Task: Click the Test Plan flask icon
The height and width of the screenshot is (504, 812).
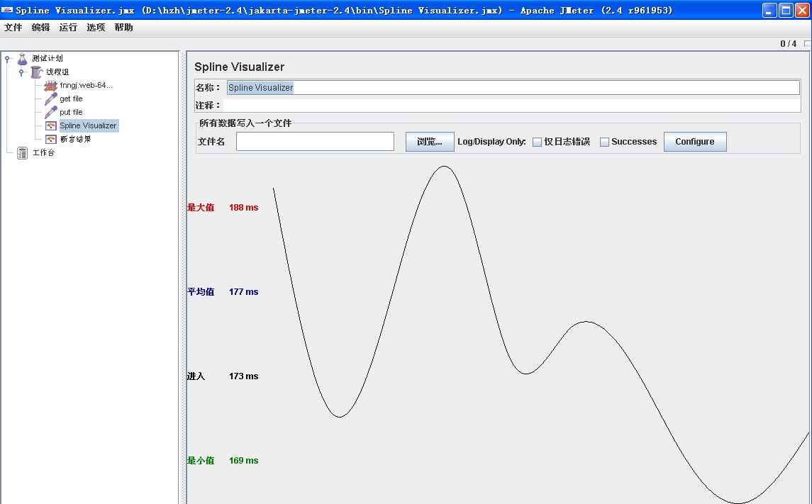Action: 22,59
